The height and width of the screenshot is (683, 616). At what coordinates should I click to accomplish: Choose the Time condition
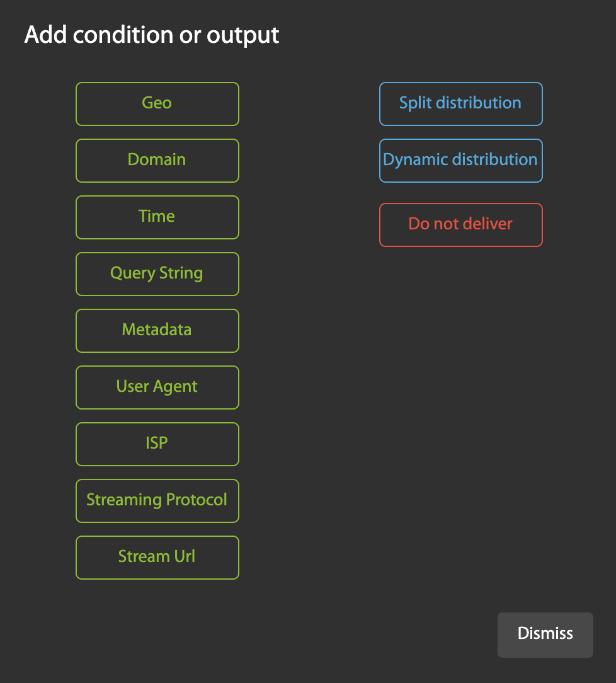[157, 217]
